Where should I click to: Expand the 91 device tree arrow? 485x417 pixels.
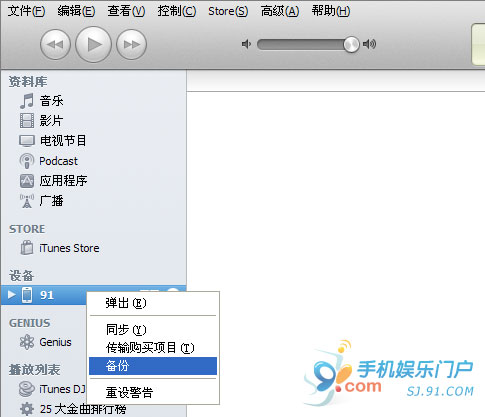point(11,295)
